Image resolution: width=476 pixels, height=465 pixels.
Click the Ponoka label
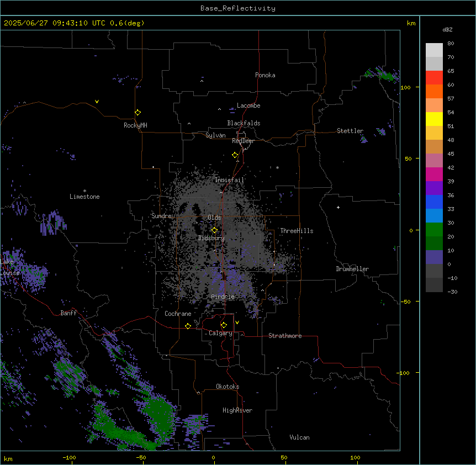click(x=265, y=75)
